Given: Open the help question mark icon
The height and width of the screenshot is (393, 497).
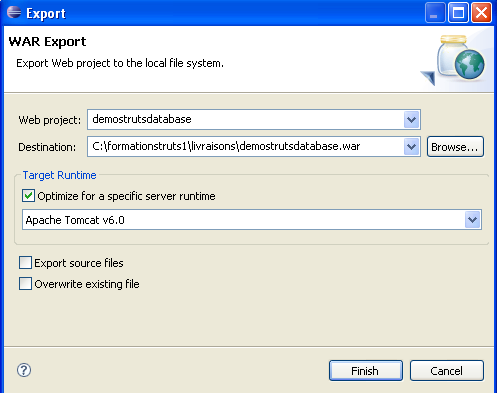Looking at the screenshot, I should 24,370.
